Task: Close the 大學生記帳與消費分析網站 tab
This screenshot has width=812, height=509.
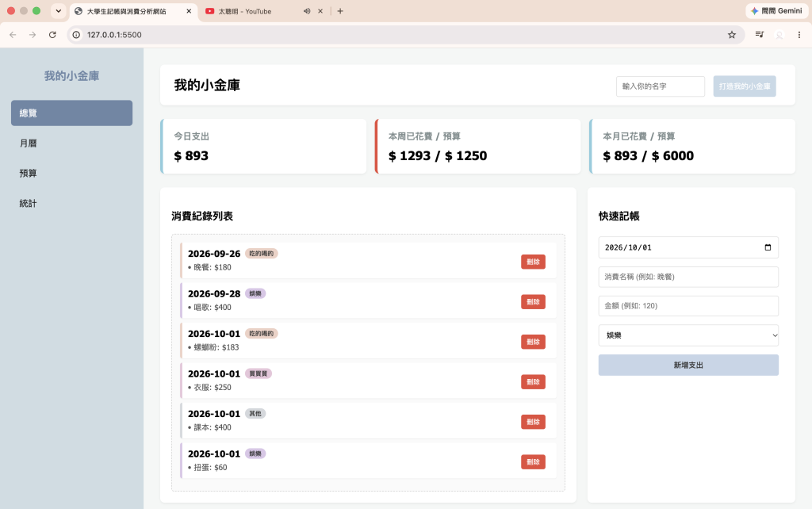Action: click(189, 11)
